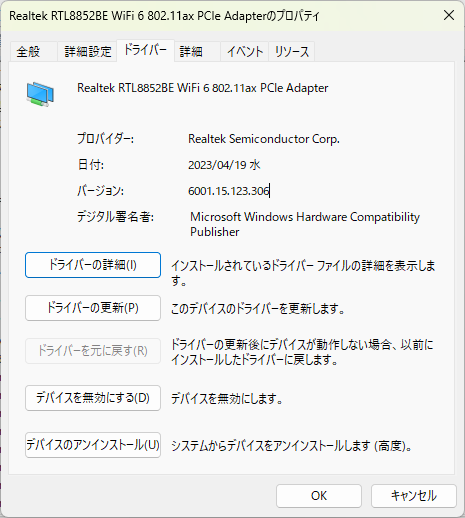Click the version number 6001.15.123.306
The width and height of the screenshot is (465, 518).
229,191
